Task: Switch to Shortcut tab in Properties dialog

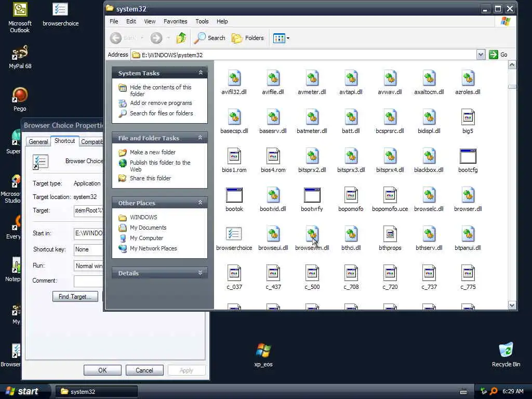Action: tap(64, 141)
